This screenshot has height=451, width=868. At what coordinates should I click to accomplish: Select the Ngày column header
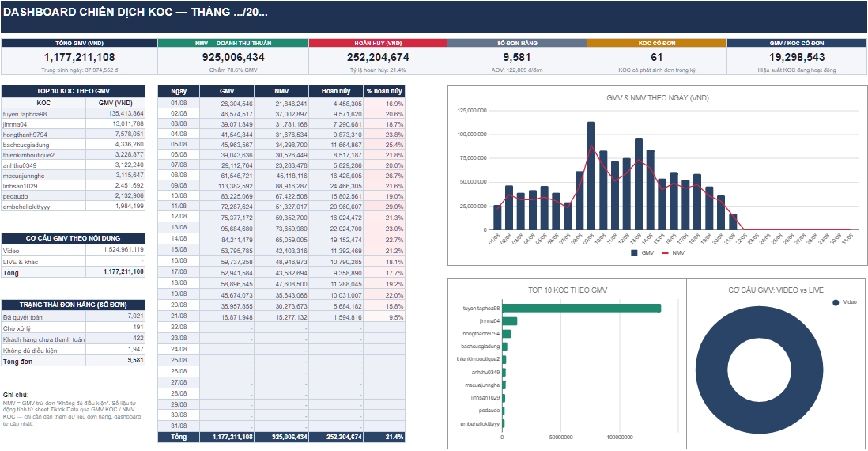[179, 91]
